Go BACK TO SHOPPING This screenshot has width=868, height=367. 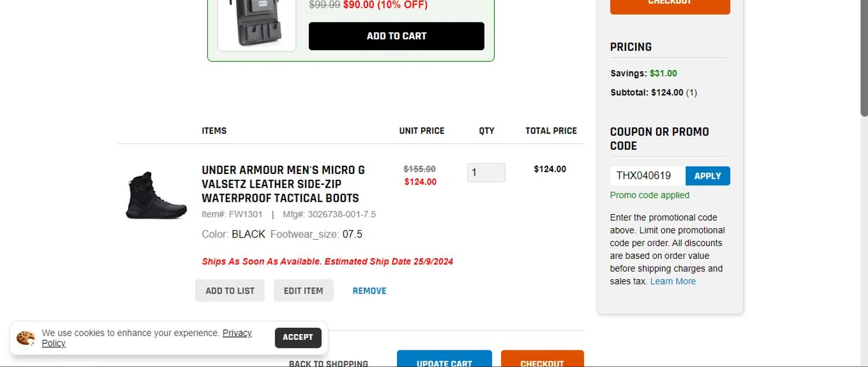pos(328,363)
